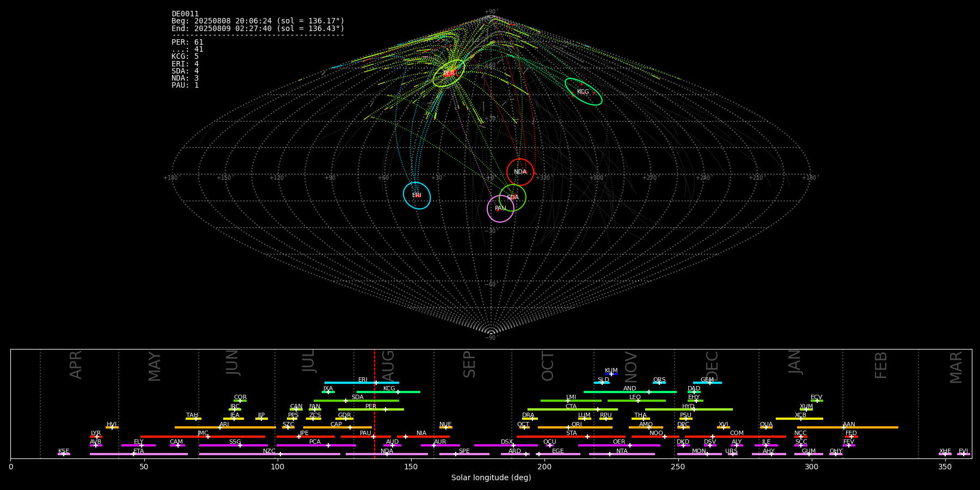The width and height of the screenshot is (980, 490).
Task: Click the NZC shower bar in timeline
Action: coord(269,454)
